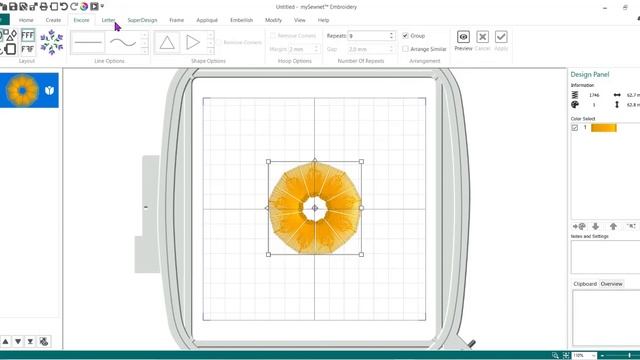
Task: Adjust the Gap stepper value
Action: (391, 49)
